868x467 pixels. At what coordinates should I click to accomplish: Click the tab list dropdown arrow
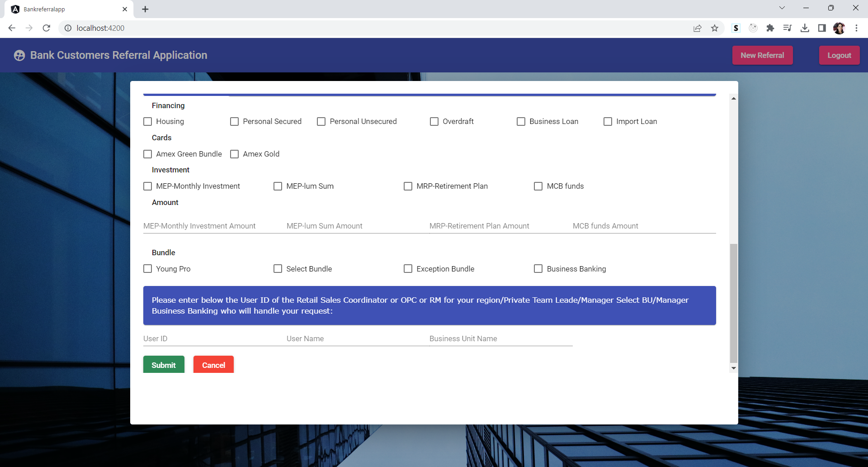pyautogui.click(x=783, y=8)
